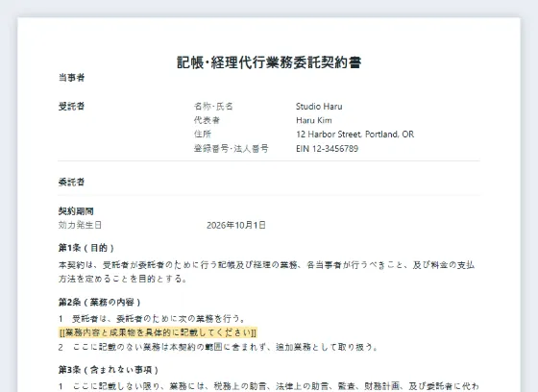Click Article 3 line starting ここに記載しない限り
The height and width of the screenshot is (392, 538).
point(269,386)
